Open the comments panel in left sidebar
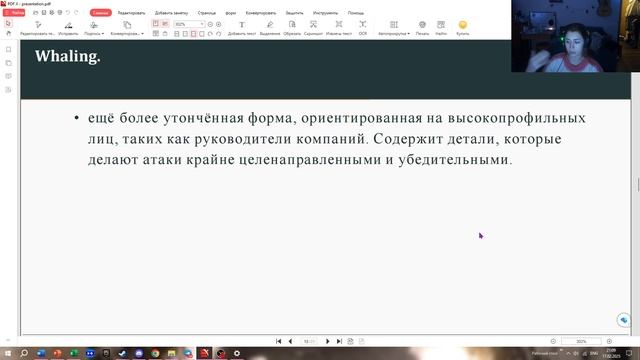Image resolution: width=640 pixels, height=360 pixels. [9, 76]
